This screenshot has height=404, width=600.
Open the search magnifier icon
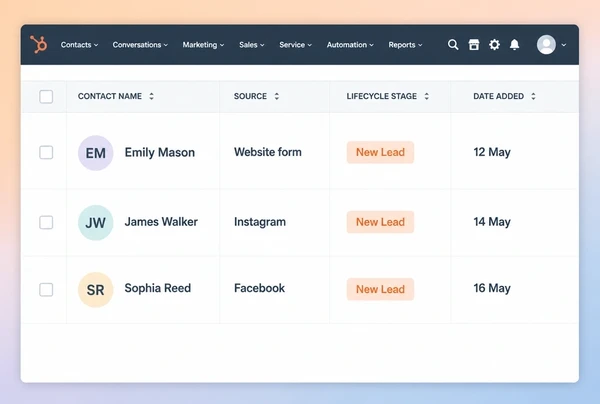tap(453, 45)
